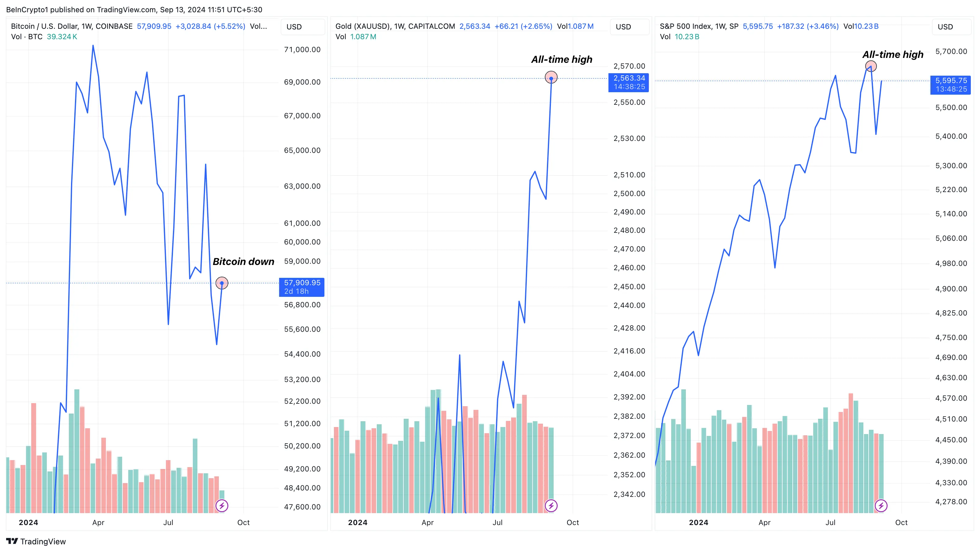Click the Gold (XAUUSD) symbol title
The image size is (980, 552).
pos(395,26)
